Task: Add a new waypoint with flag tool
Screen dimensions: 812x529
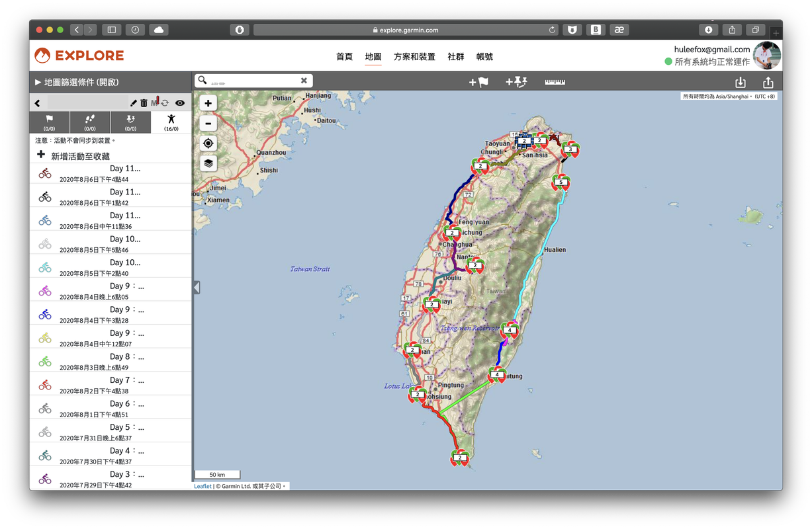Action: pyautogui.click(x=478, y=82)
